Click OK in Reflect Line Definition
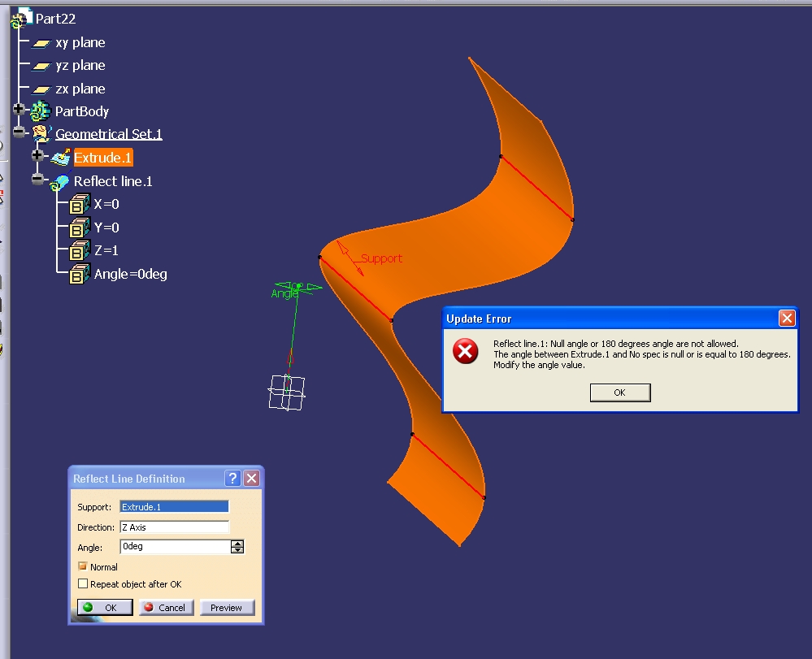 coord(105,607)
